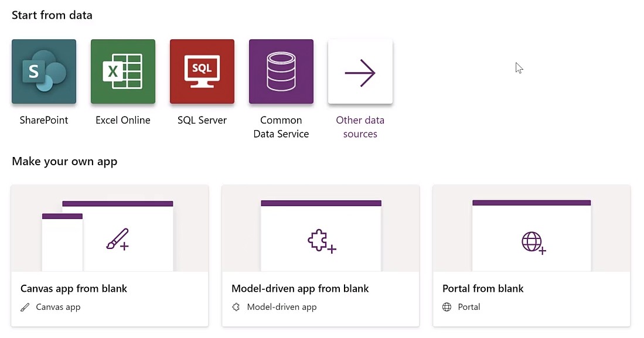
Task: Open other data sources arrow tile
Action: click(x=360, y=71)
